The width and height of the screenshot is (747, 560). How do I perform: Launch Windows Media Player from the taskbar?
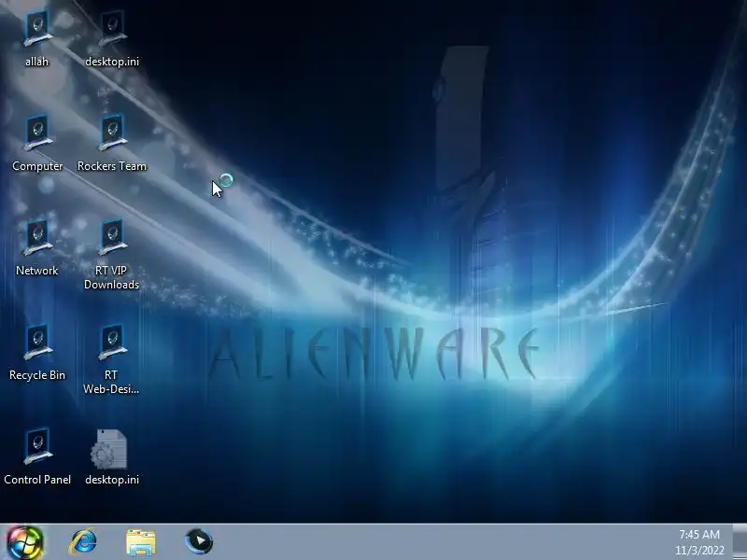(199, 541)
